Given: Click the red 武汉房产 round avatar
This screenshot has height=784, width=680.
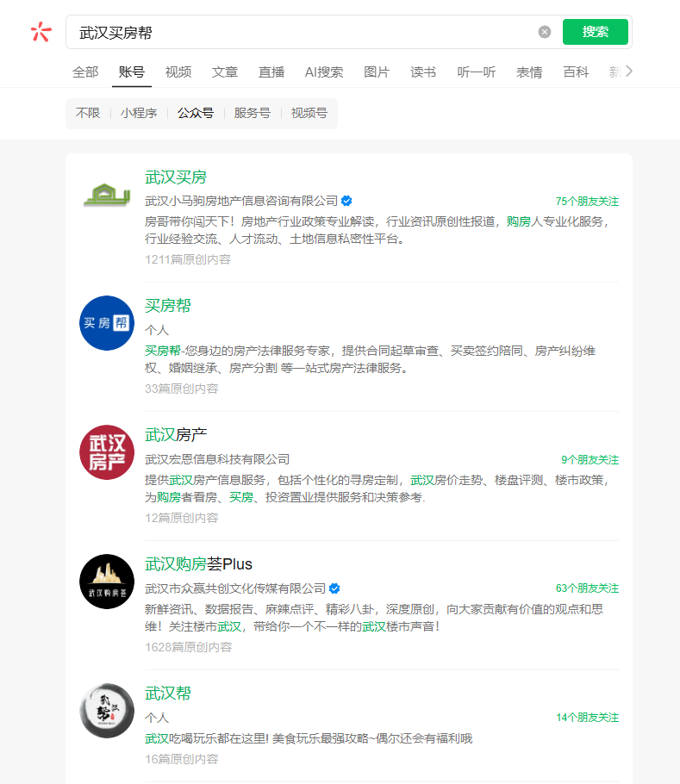Looking at the screenshot, I should click(107, 452).
